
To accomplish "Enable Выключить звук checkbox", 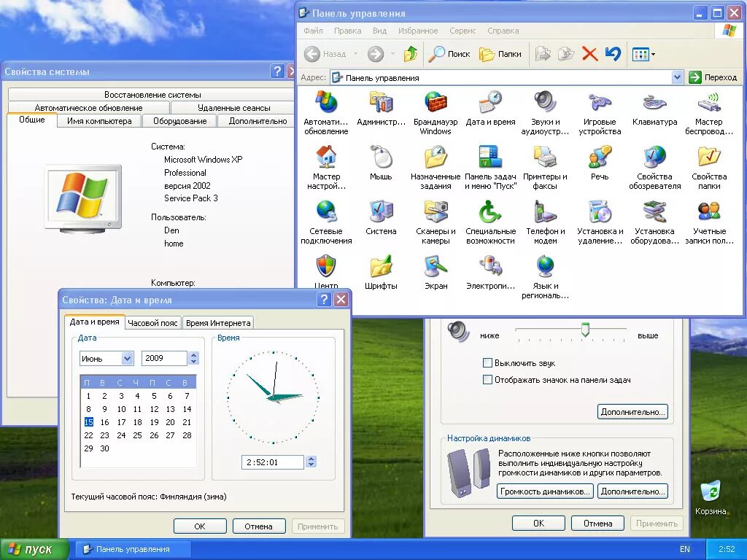I will pos(487,363).
